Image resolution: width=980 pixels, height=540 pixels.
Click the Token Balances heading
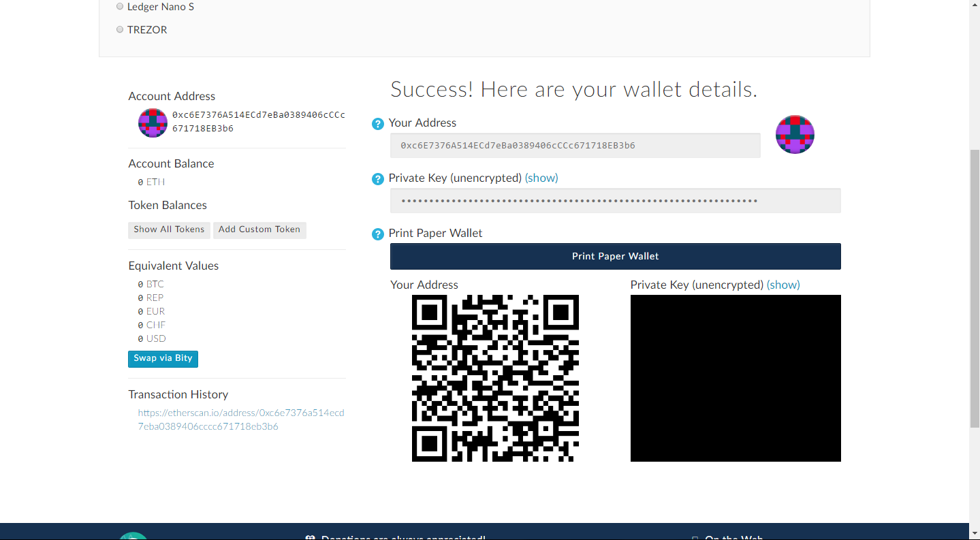[x=168, y=205]
